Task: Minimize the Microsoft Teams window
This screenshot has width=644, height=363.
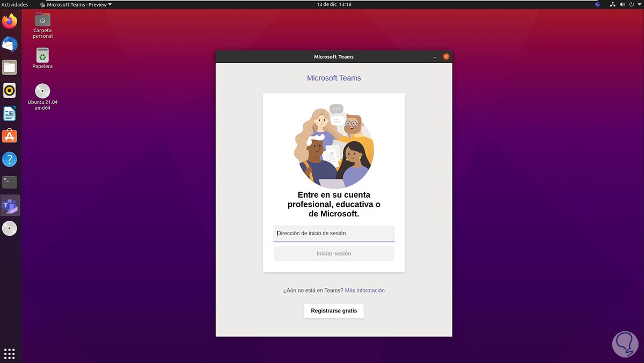Action: pyautogui.click(x=435, y=57)
